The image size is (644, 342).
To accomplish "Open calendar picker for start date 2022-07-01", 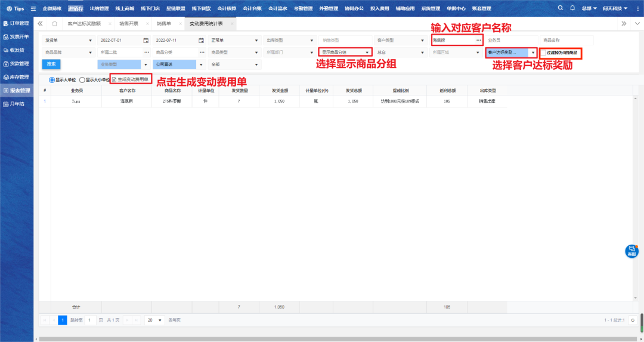I will click(145, 41).
